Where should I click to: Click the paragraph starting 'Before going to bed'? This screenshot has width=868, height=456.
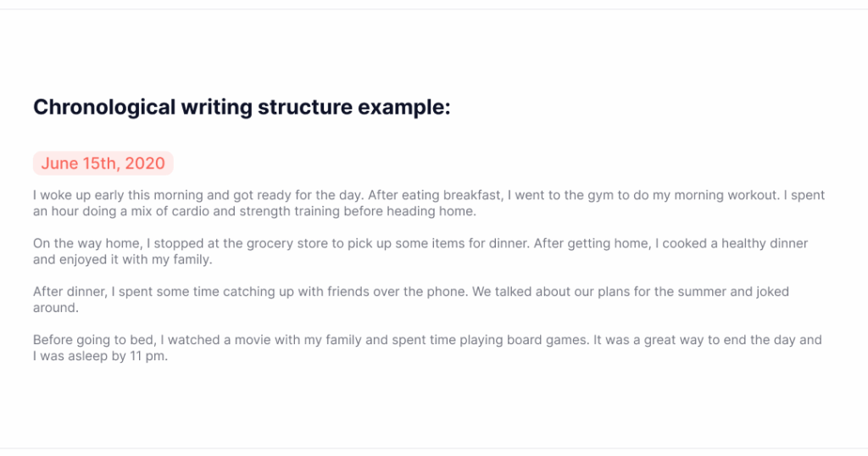tap(427, 348)
